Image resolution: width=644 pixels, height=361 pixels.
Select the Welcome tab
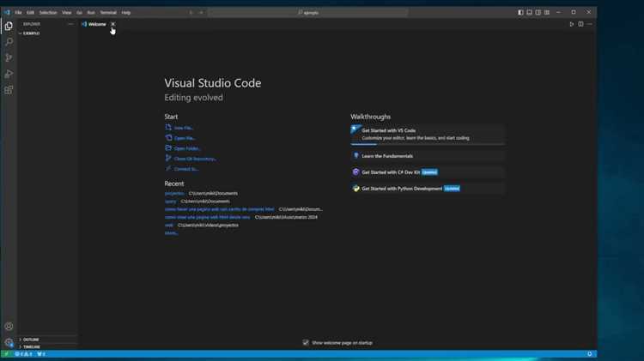coord(97,24)
